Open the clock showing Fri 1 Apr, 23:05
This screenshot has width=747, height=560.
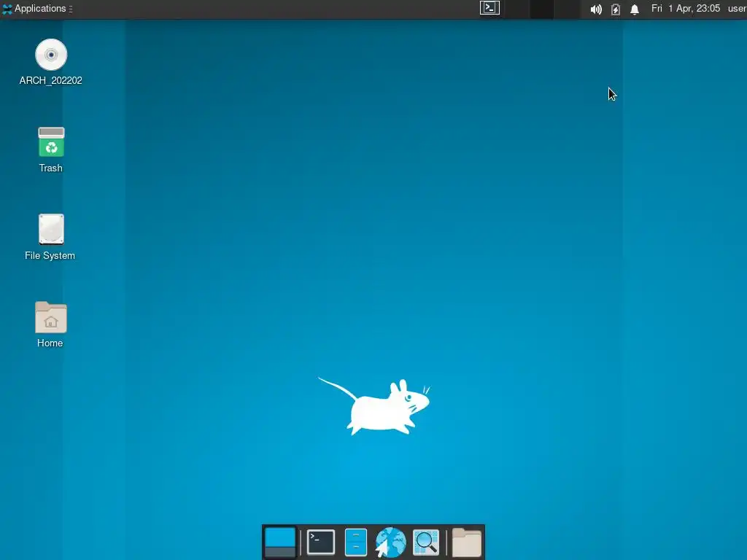pos(686,9)
